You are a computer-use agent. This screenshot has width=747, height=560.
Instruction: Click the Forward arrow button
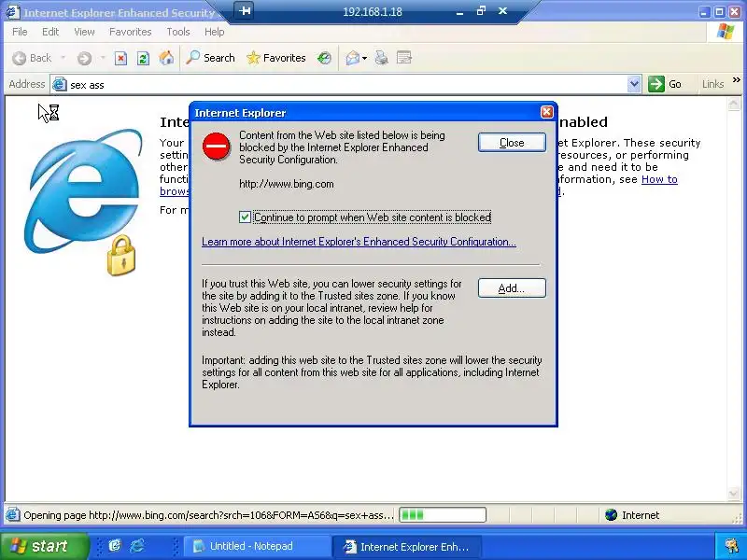[x=84, y=58]
